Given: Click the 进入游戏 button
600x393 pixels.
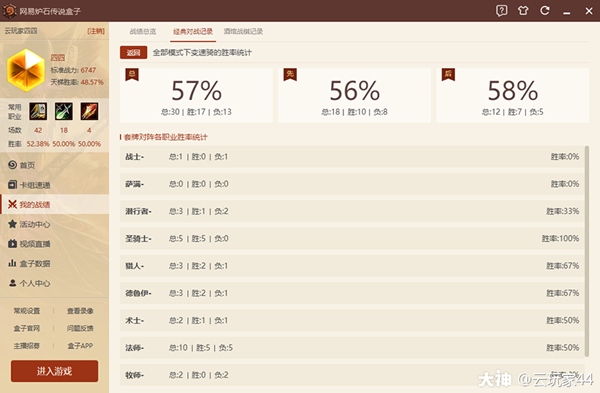Looking at the screenshot, I should click(54, 371).
